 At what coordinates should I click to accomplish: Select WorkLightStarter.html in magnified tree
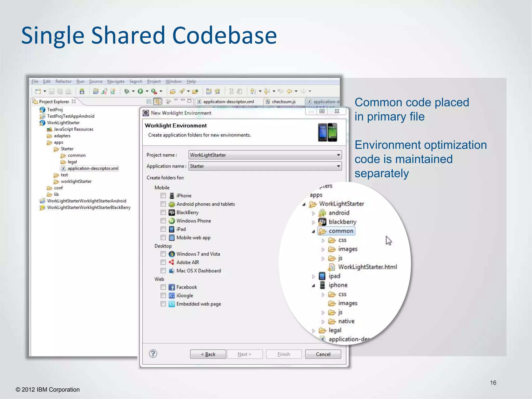[x=368, y=267]
